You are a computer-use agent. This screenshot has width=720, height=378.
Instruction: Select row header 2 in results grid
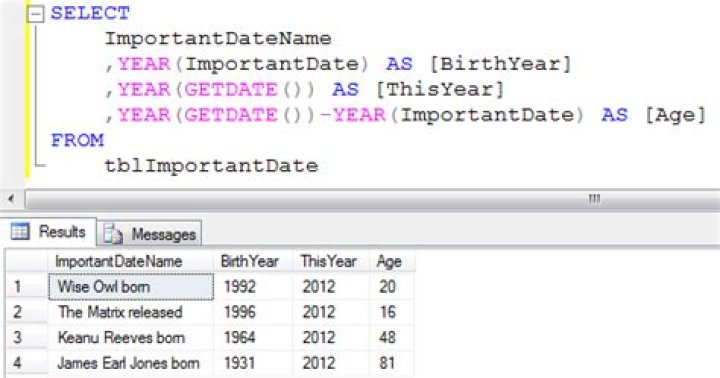pos(27,312)
